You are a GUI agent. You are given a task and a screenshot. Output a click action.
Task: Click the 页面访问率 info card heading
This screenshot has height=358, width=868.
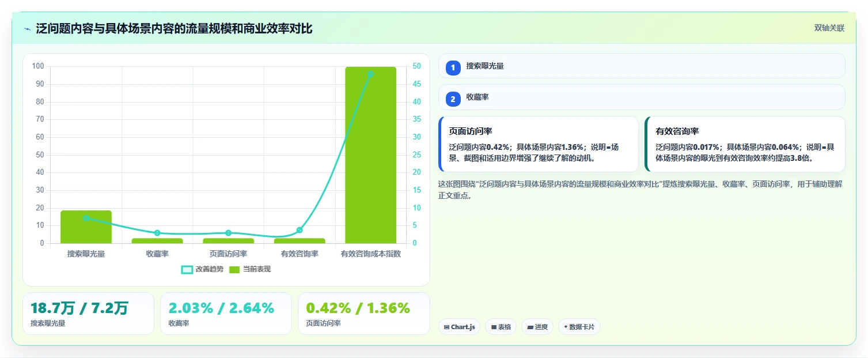pyautogui.click(x=470, y=131)
